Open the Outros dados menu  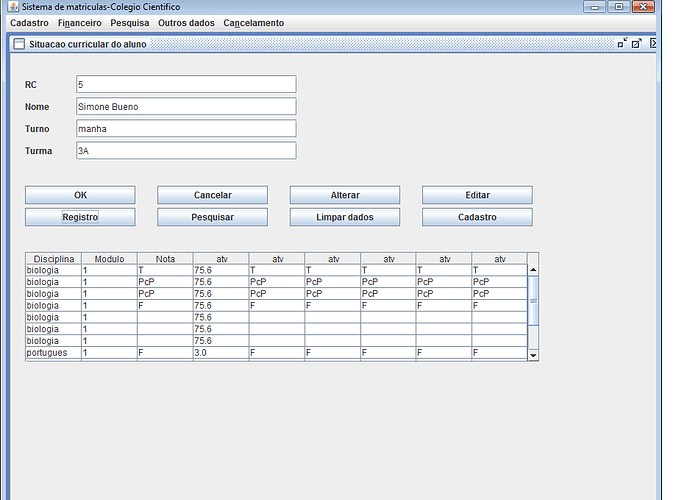coord(186,23)
